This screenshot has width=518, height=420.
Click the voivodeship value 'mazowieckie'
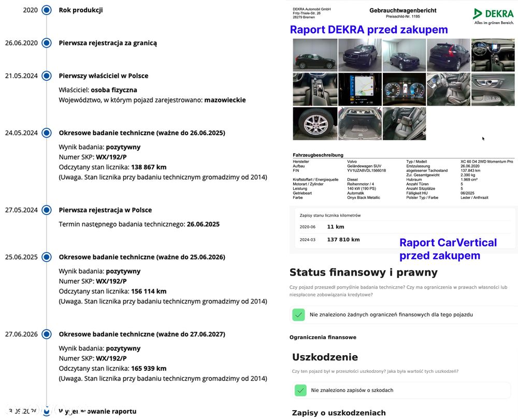225,100
